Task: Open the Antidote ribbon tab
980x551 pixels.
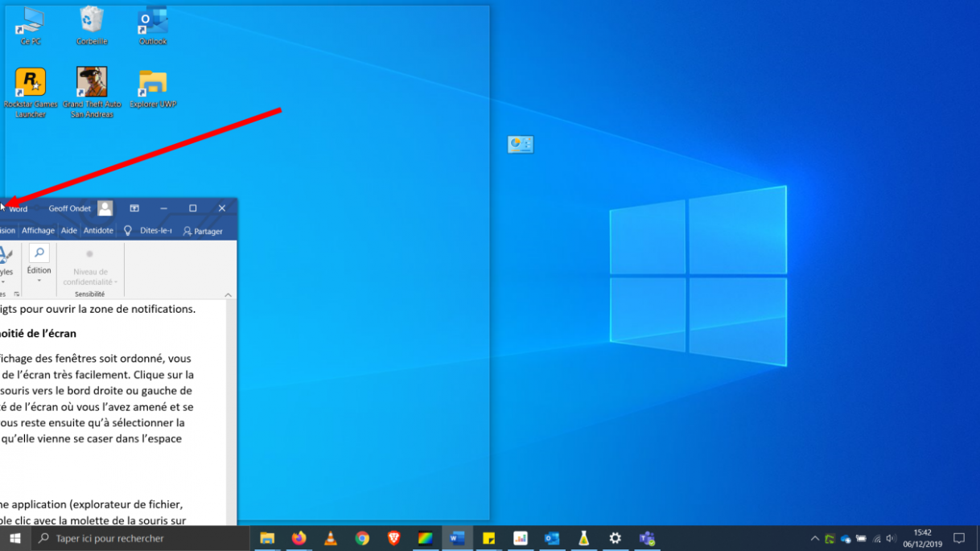Action: pos(98,231)
